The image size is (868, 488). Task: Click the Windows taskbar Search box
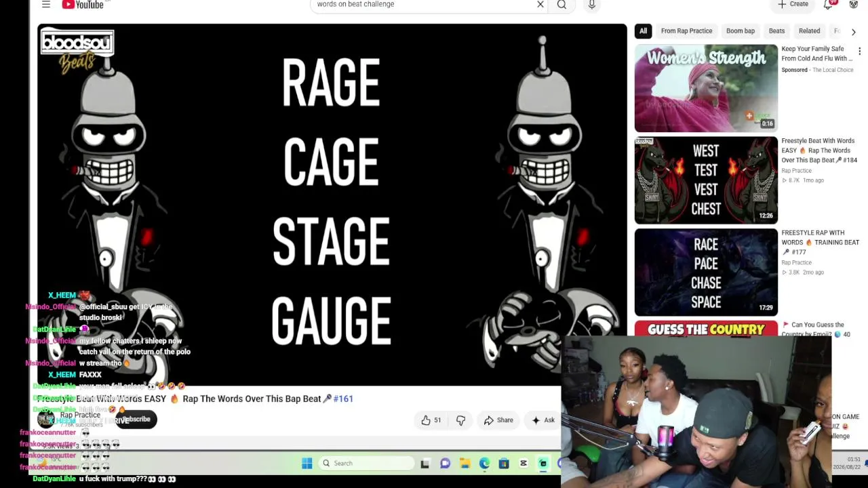pyautogui.click(x=366, y=464)
